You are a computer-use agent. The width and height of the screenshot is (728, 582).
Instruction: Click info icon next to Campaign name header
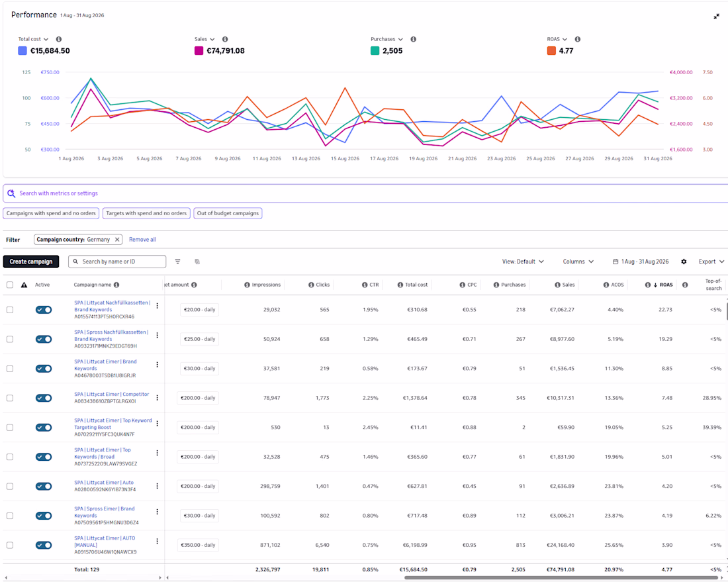coord(116,285)
